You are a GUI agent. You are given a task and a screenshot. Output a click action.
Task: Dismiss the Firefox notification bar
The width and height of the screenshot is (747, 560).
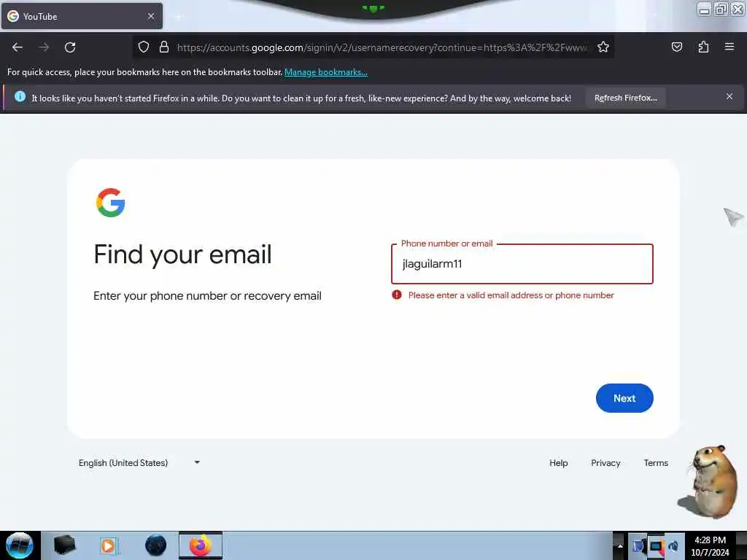(x=729, y=97)
